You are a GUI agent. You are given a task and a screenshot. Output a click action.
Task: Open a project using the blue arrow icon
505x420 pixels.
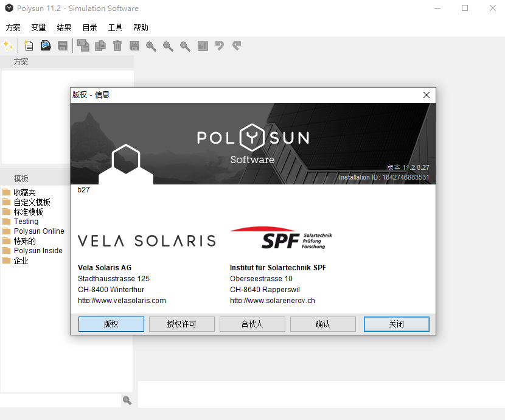click(x=46, y=46)
